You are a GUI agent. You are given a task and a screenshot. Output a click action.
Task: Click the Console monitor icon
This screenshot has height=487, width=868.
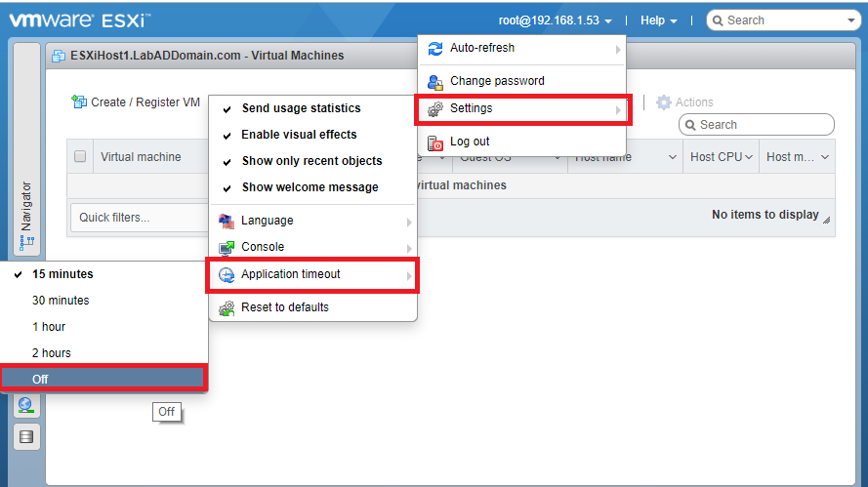point(227,248)
